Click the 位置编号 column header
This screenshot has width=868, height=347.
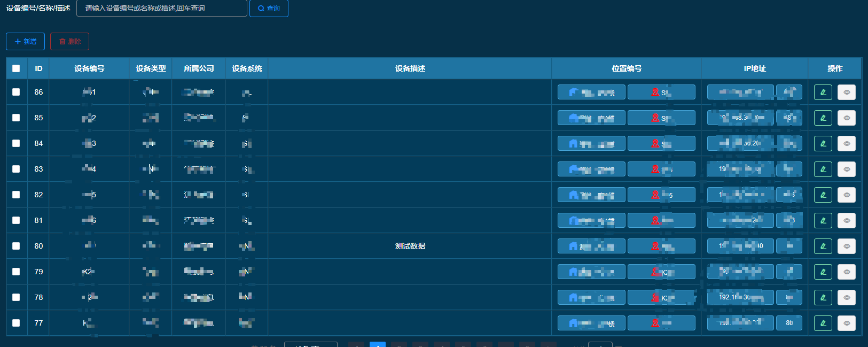point(627,68)
